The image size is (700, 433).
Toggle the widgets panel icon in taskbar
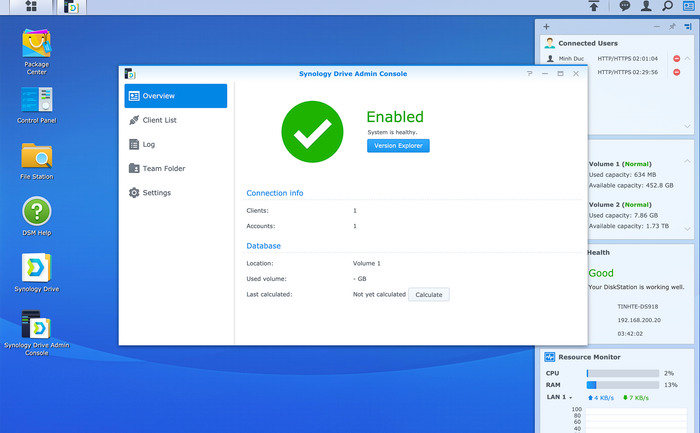coord(689,6)
